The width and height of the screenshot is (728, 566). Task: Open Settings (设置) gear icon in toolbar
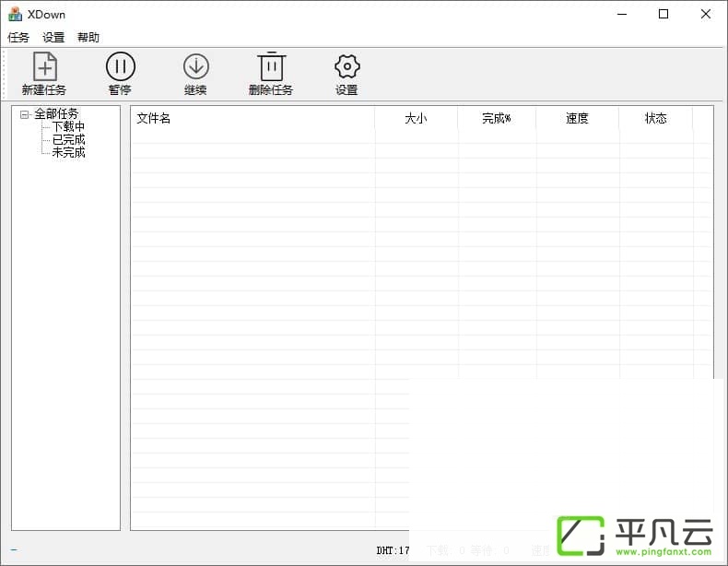click(x=346, y=66)
